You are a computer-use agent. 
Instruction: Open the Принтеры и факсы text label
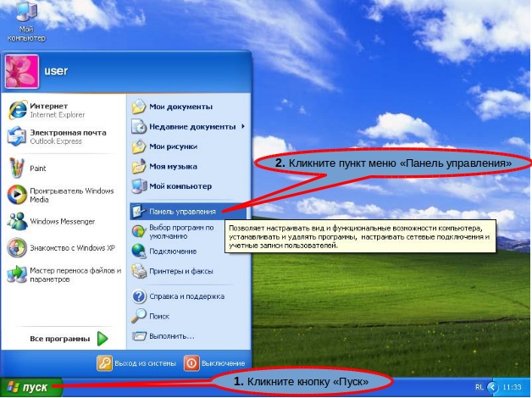click(x=181, y=271)
